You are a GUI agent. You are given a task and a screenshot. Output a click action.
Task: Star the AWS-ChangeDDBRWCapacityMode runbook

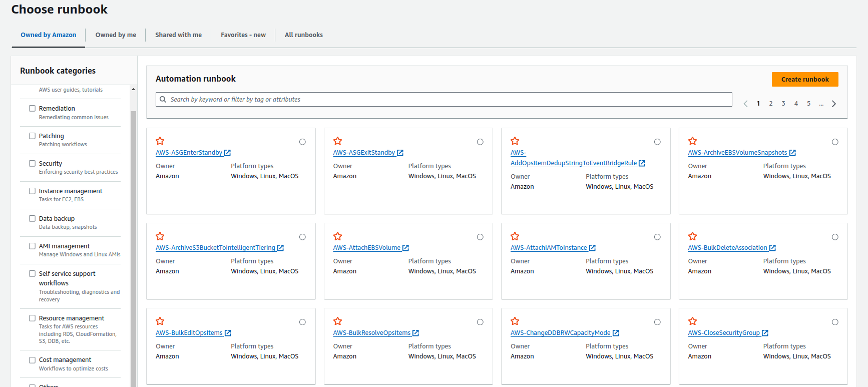[x=515, y=321]
